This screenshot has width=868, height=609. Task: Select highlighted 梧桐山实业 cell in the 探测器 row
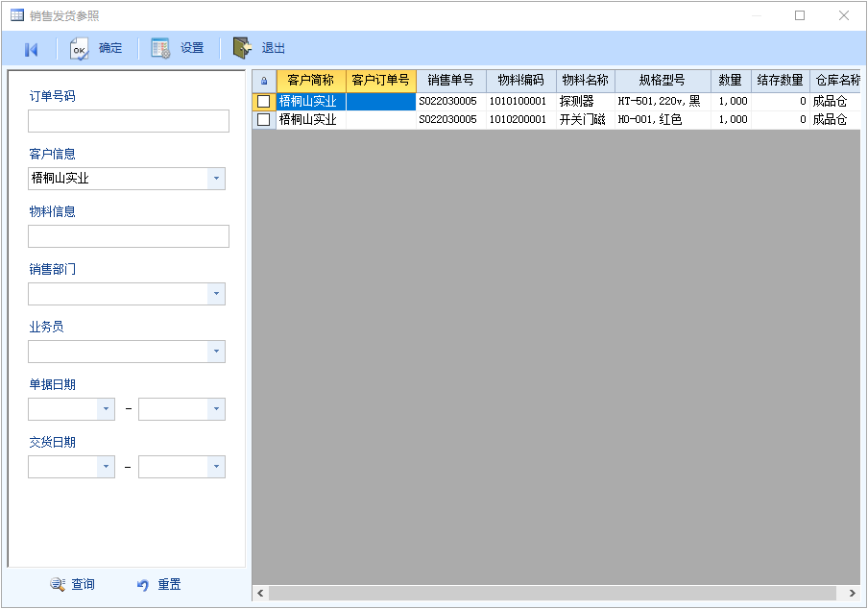pos(311,101)
